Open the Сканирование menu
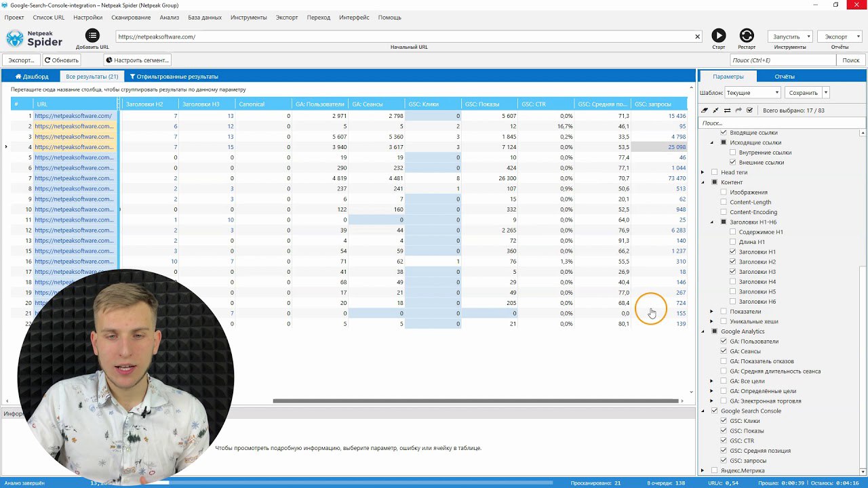Viewport: 868px width, 488px height. point(131,17)
